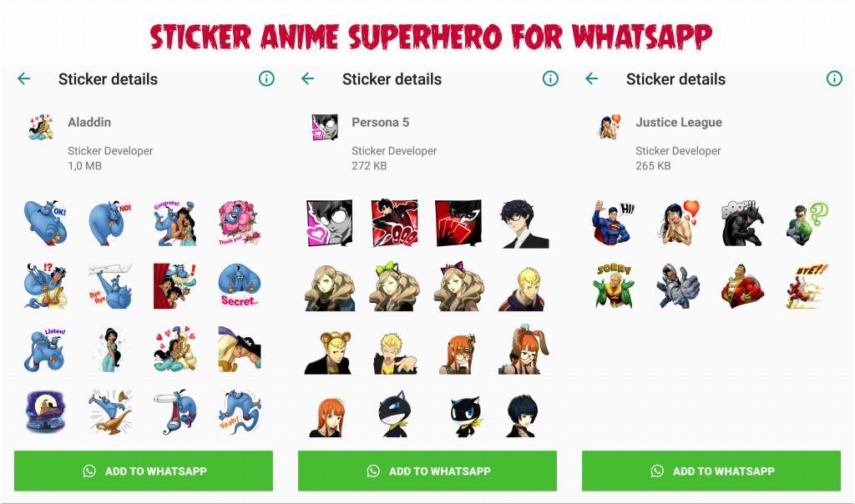
Task: Pick the Genie 'Bye Bye' sticker
Action: tap(111, 286)
